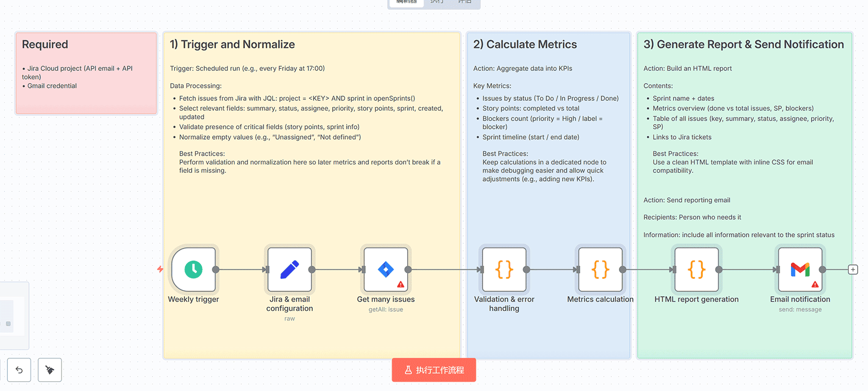The image size is (868, 391).
Task: Select the Get many issues Jira node
Action: click(385, 269)
